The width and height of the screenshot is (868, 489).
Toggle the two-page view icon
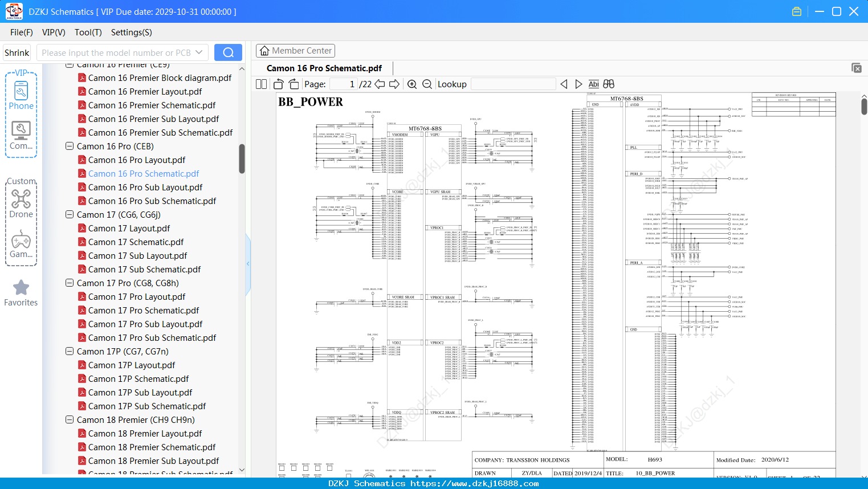262,84
